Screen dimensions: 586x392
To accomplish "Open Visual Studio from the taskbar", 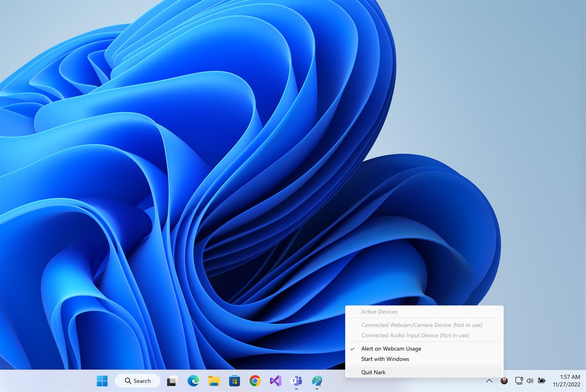I will [276, 381].
